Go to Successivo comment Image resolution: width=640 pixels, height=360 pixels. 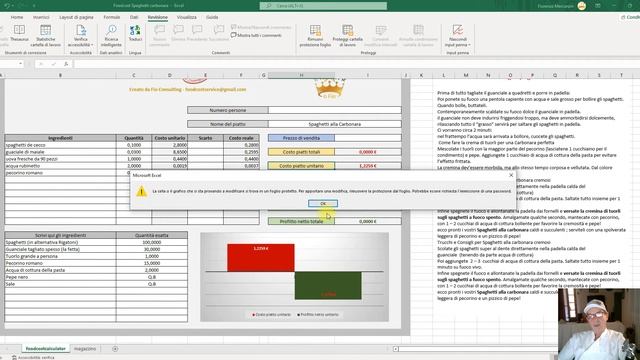point(219,33)
